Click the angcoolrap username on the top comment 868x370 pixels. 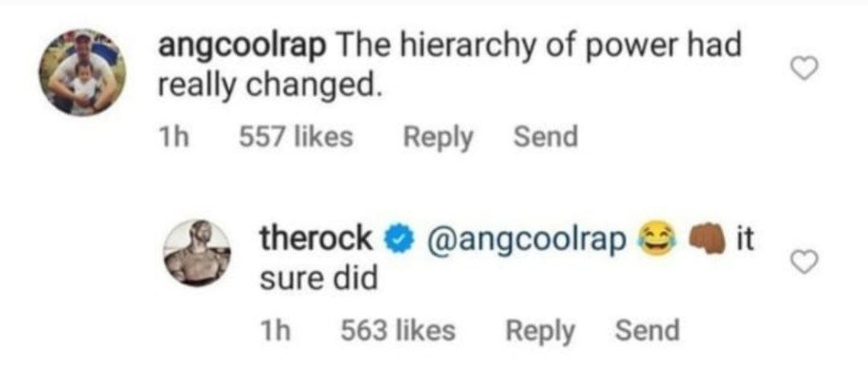point(242,47)
